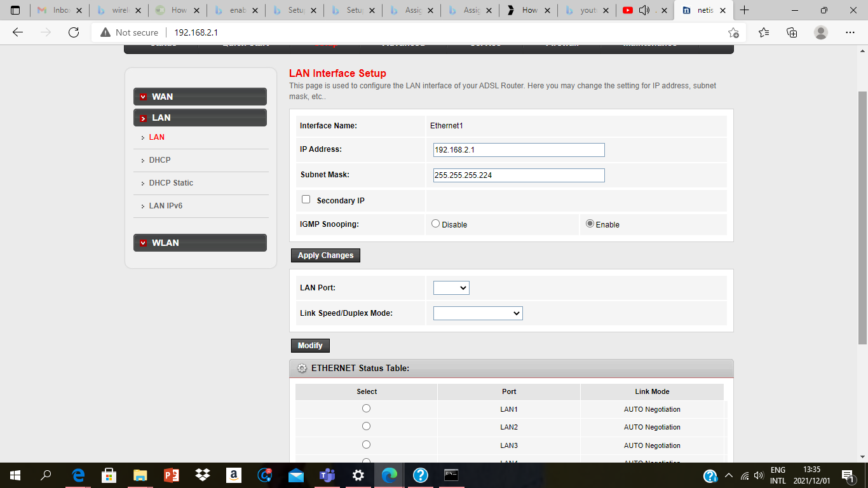This screenshot has height=488, width=868.
Task: Open Dropbox from the taskbar
Action: pos(203,475)
